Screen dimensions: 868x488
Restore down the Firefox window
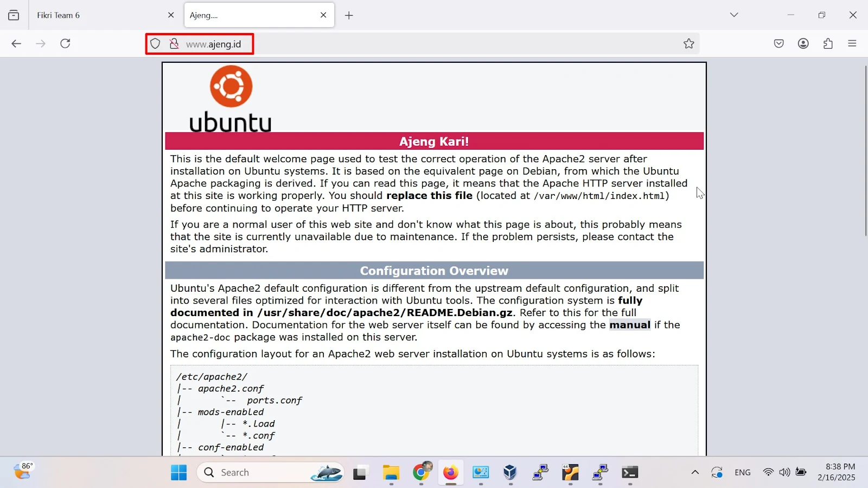(822, 15)
